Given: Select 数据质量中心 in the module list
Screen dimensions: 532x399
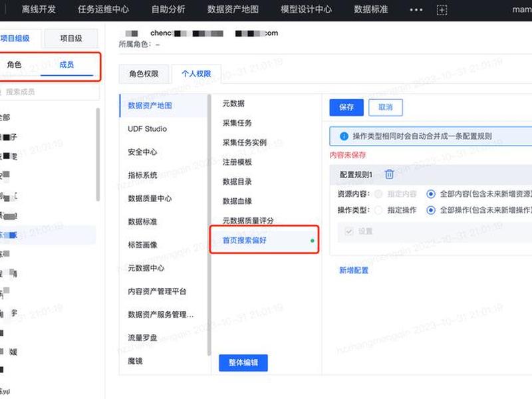Looking at the screenshot, I should (163, 198).
